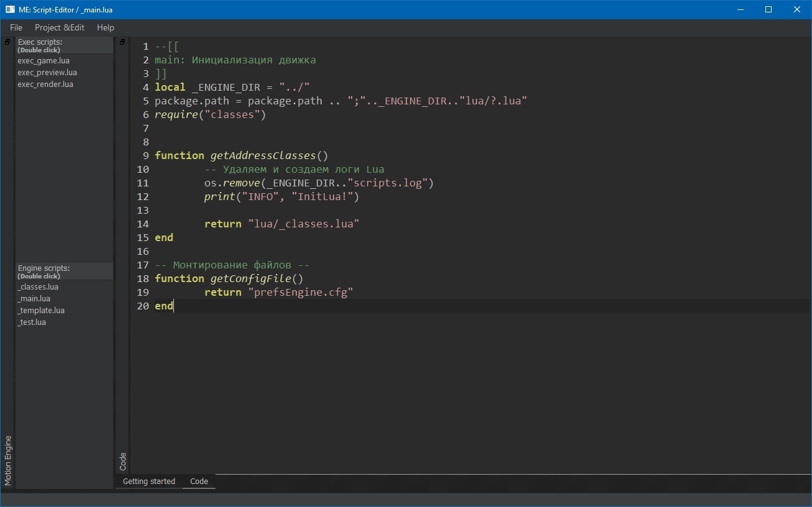Viewport: 812px width, 507px height.
Task: Click the comment 'Удаляем и создаем логи Lua'
Action: (294, 170)
